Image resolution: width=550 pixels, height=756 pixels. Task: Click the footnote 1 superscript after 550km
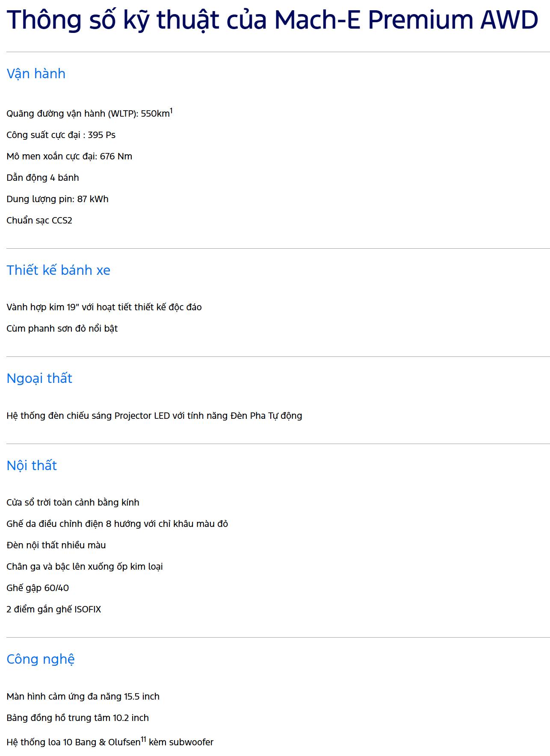coord(171,111)
